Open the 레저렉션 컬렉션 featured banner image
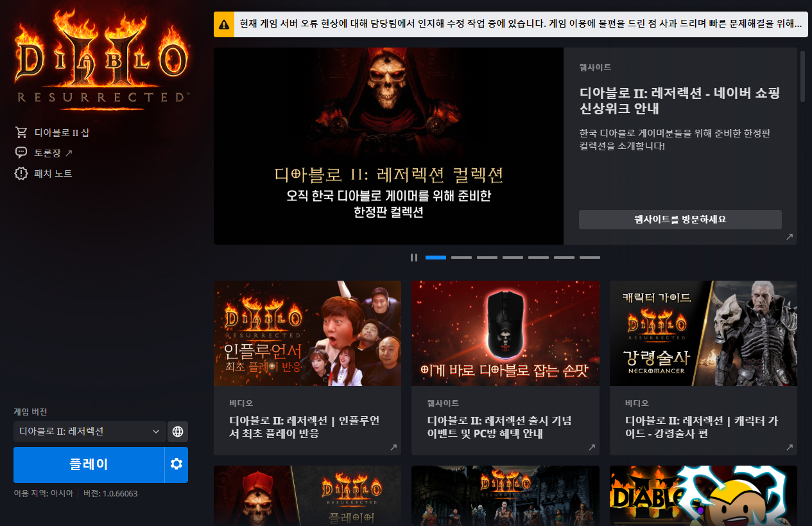This screenshot has width=812, height=526. coord(388,146)
